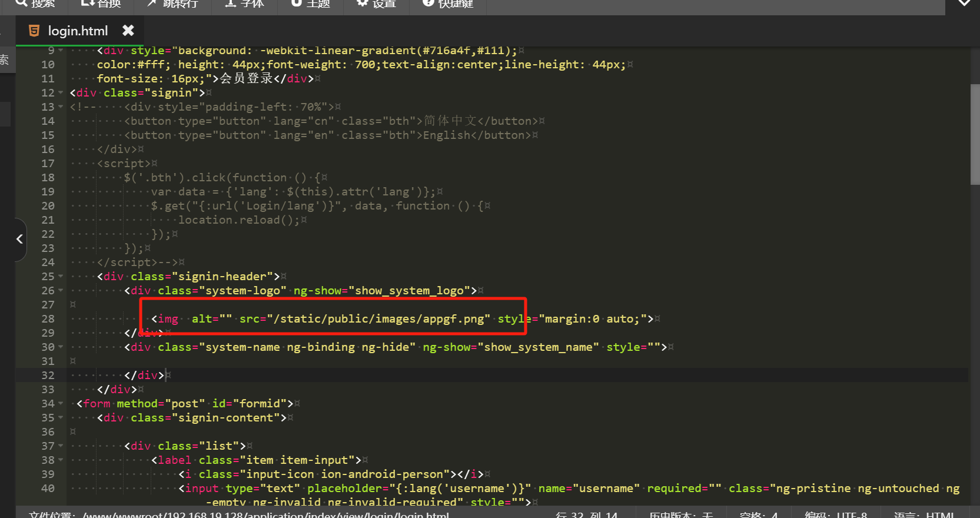The height and width of the screenshot is (518, 980).
Task: Click the closing </div> on line 32
Action: [x=144, y=376]
